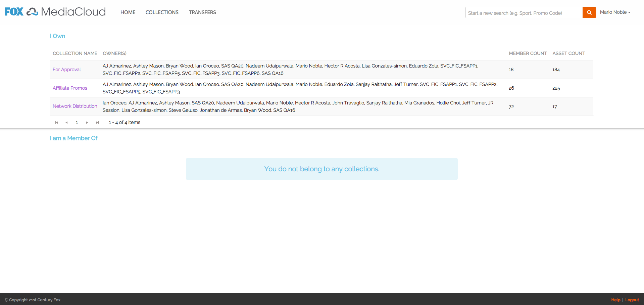Click the COLLECTION NAME column header
This screenshot has height=305, width=644.
click(75, 53)
